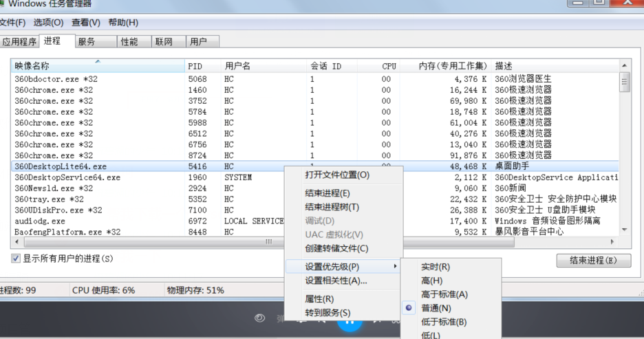
Task: Switch to the 进程 tab
Action: (57, 41)
